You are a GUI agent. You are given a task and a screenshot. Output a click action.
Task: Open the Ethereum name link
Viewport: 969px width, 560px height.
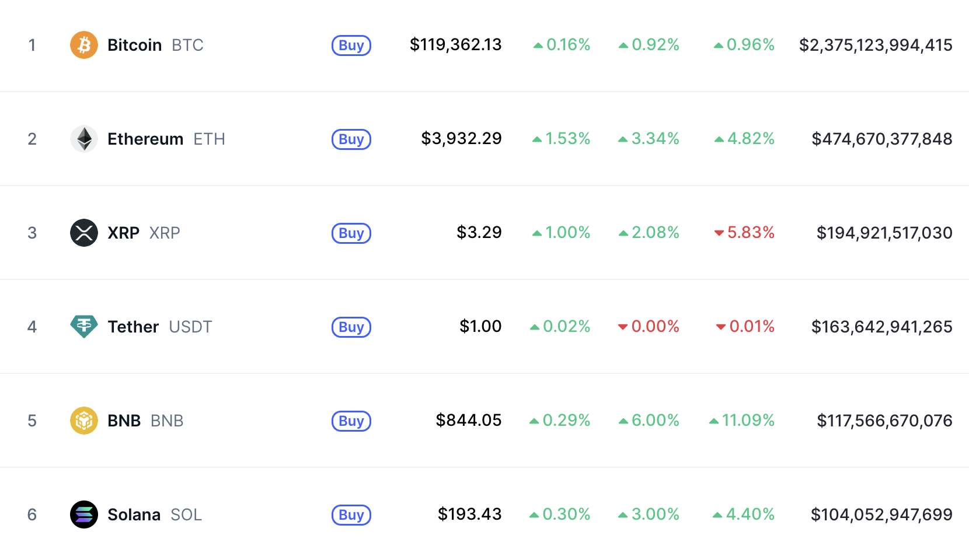[145, 139]
